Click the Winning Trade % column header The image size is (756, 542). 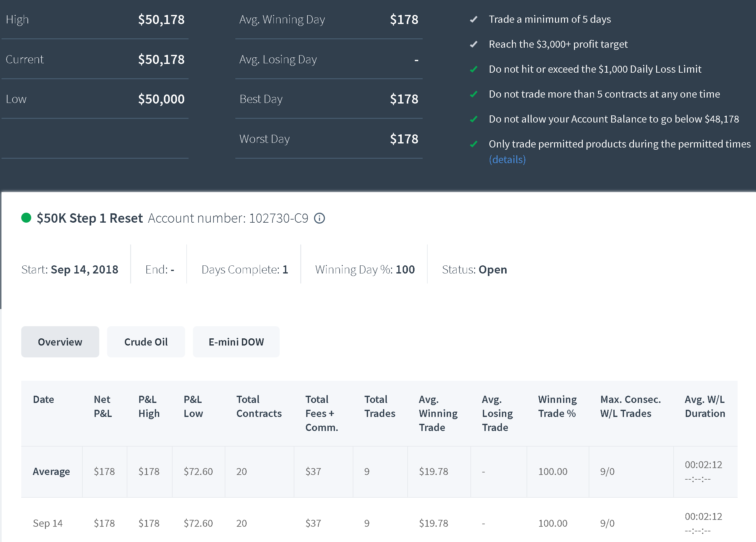(x=557, y=406)
